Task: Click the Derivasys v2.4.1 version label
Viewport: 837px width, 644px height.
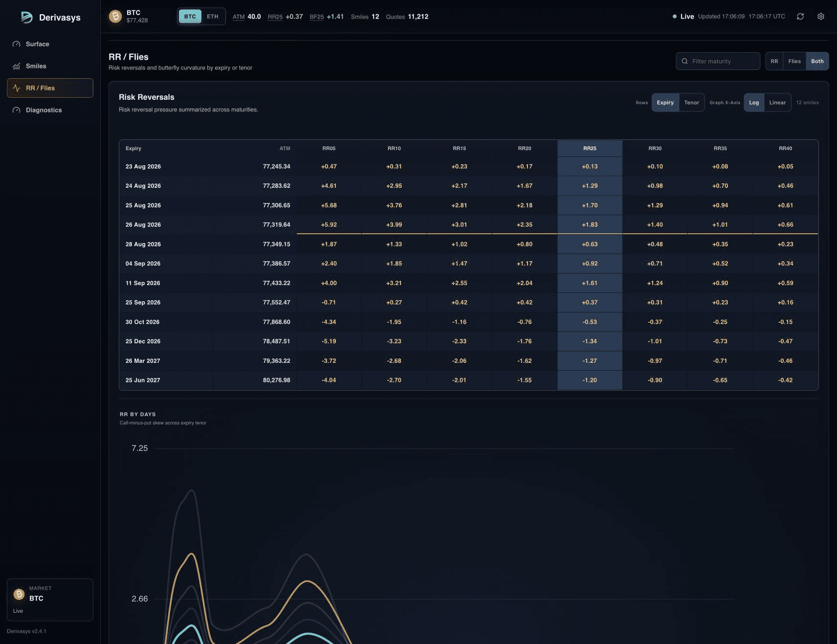Action: point(26,631)
